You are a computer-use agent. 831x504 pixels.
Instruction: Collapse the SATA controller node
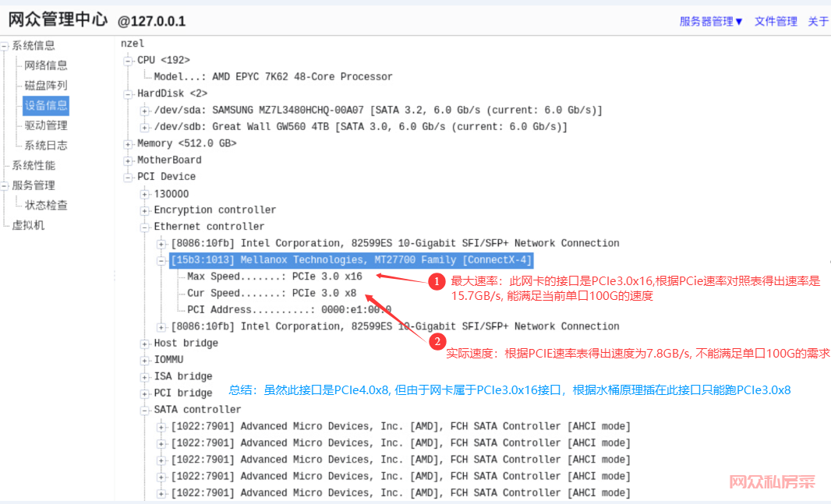145,410
